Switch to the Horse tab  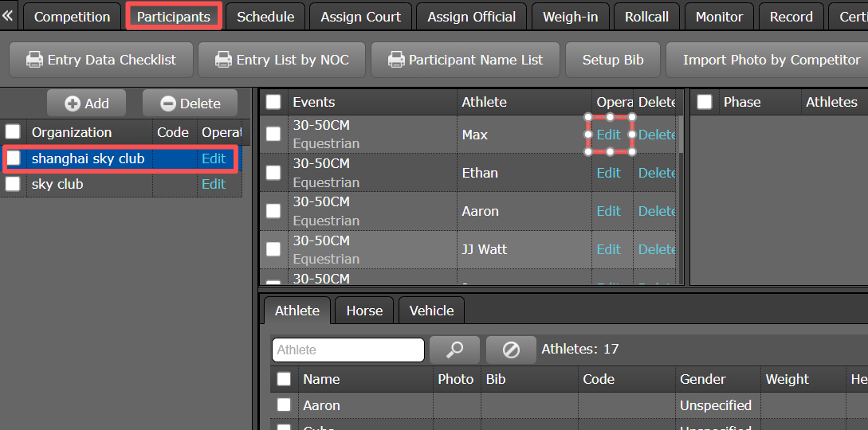(364, 311)
